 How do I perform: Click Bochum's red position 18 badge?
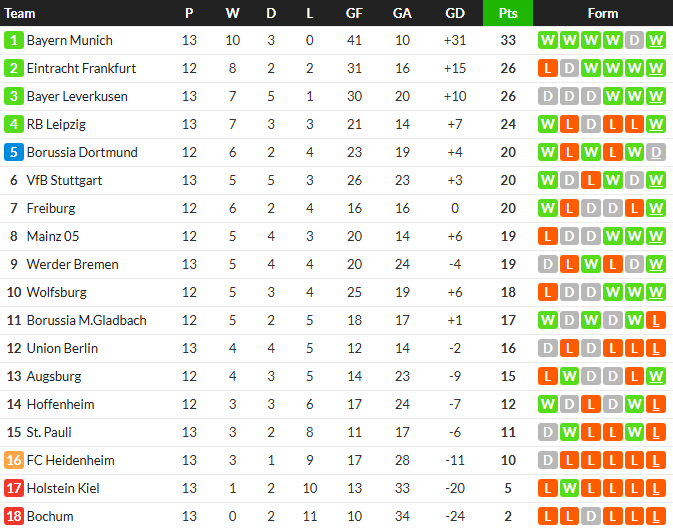click(x=13, y=517)
